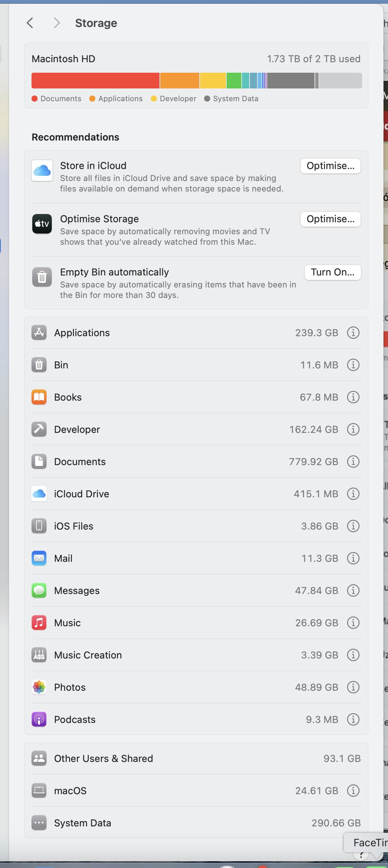Click the blue Mail envelope icon
The image size is (388, 868).
pos(39,558)
